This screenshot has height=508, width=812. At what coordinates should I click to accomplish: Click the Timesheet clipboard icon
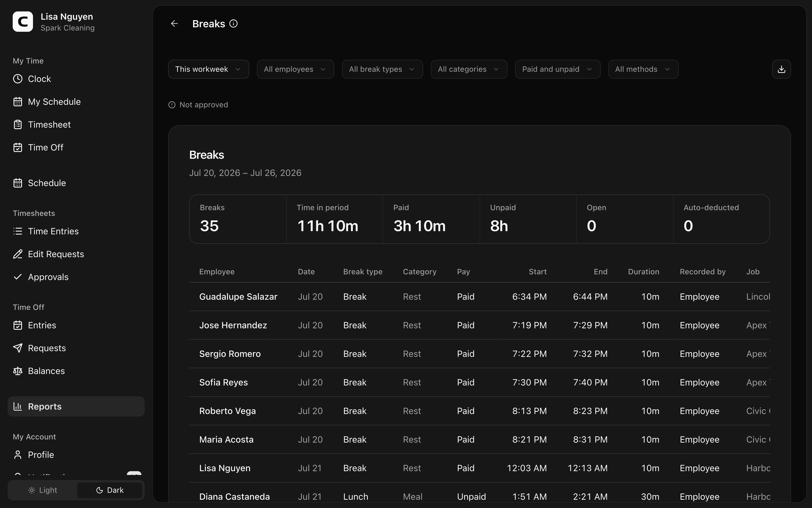pos(18,125)
